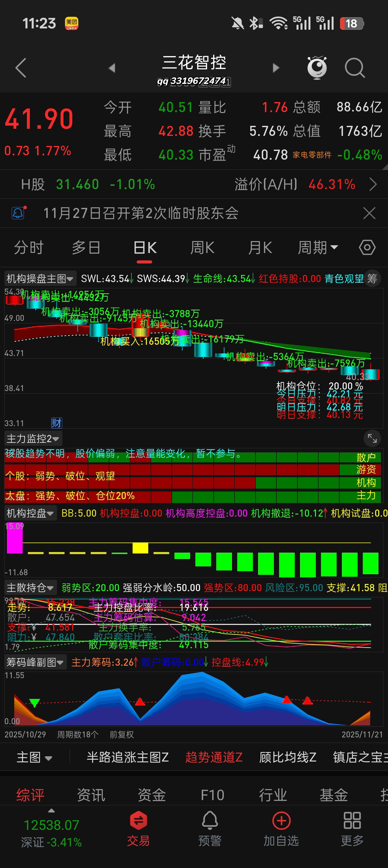The height and width of the screenshot is (868, 388).
Task: Open 机构控盘 indicator dropdown
Action: (30, 513)
